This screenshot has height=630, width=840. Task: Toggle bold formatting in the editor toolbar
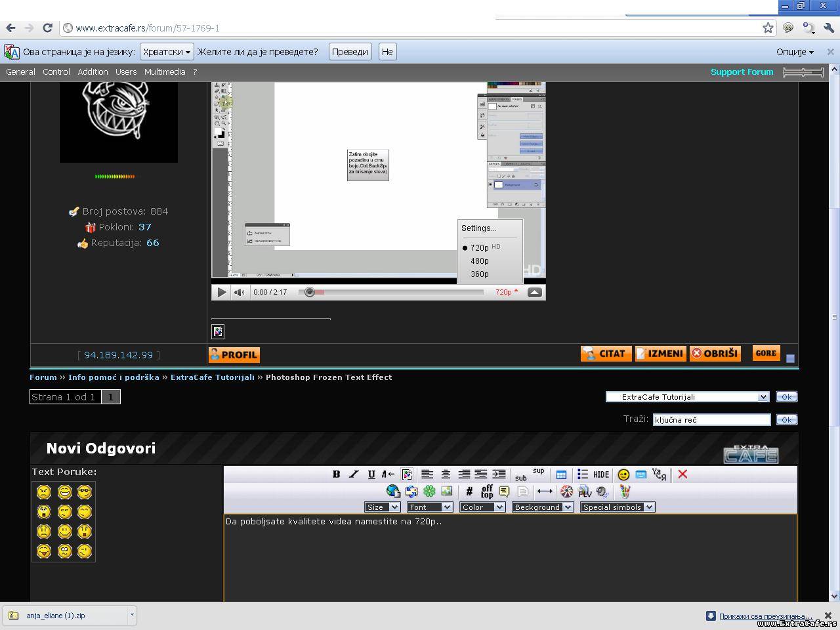336,474
